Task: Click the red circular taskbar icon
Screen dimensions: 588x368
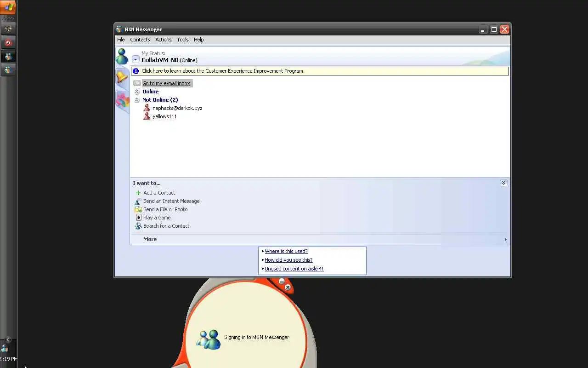Action: (x=8, y=43)
